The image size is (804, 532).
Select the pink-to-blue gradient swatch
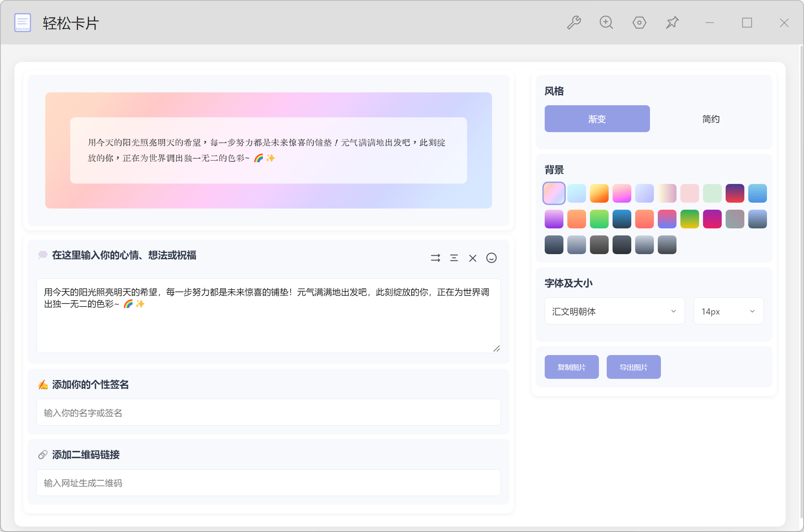point(667,219)
